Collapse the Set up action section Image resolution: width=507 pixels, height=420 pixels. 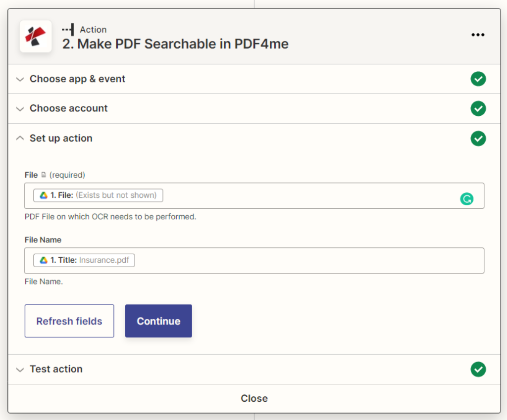click(x=20, y=139)
